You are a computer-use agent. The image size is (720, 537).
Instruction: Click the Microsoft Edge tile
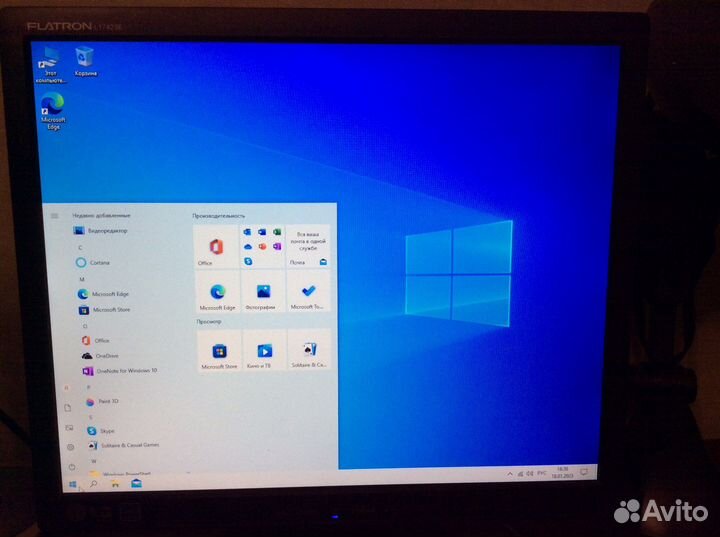(x=218, y=291)
